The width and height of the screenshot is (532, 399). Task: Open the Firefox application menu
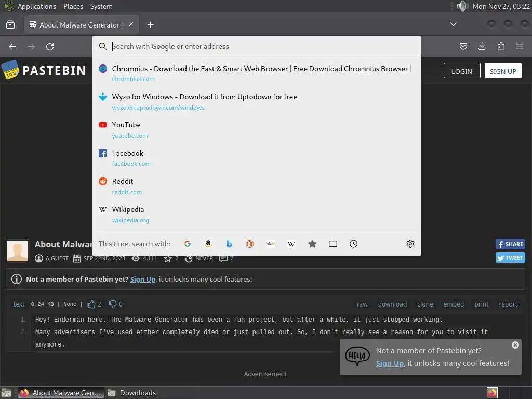click(520, 46)
